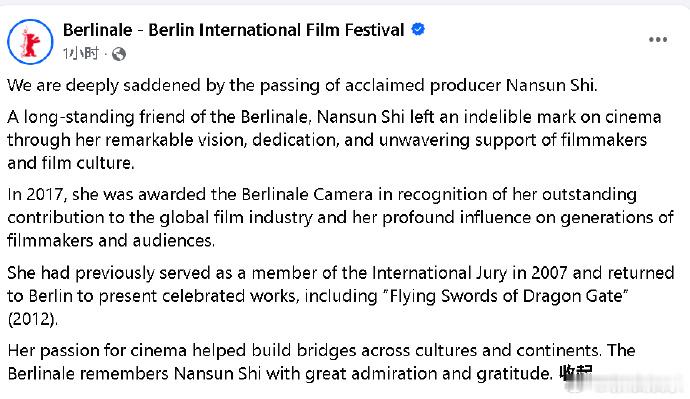Click the first sentence about Nansun Shi's passing
The height and width of the screenshot is (399, 690).
click(x=302, y=85)
